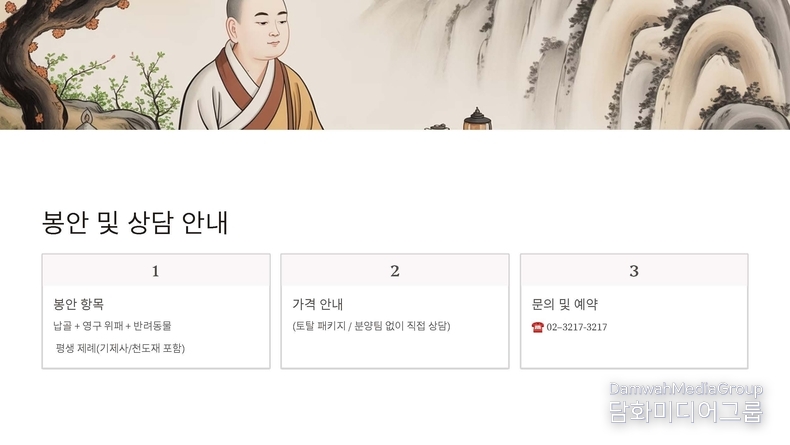This screenshot has height=445, width=790.
Task: Click the red telephone icon
Action: (538, 327)
